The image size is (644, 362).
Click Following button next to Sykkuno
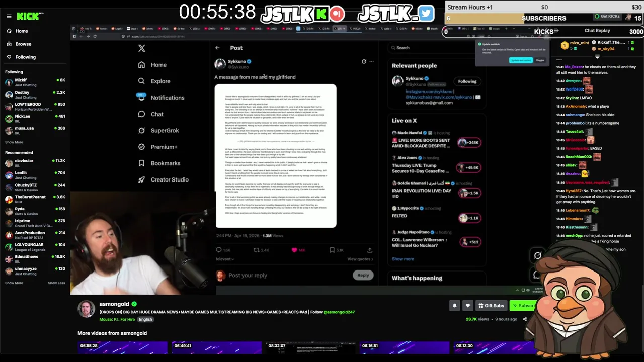[x=467, y=81]
